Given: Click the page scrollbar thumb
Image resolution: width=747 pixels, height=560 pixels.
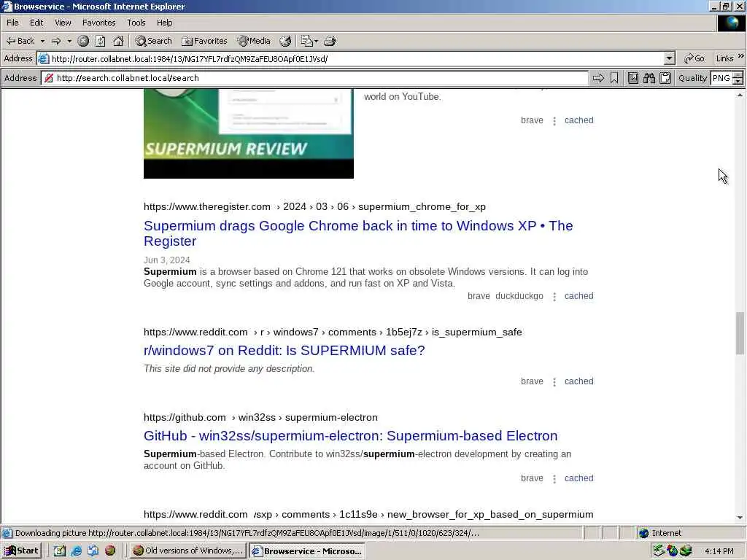Looking at the screenshot, I should click(x=740, y=332).
